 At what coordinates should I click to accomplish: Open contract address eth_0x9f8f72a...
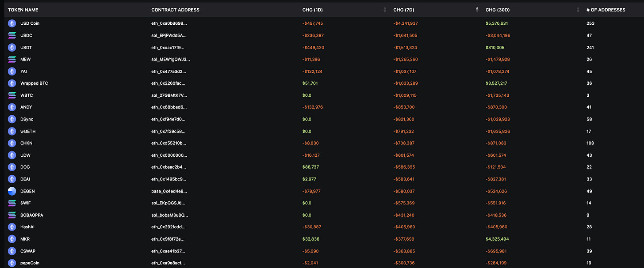pos(168,239)
